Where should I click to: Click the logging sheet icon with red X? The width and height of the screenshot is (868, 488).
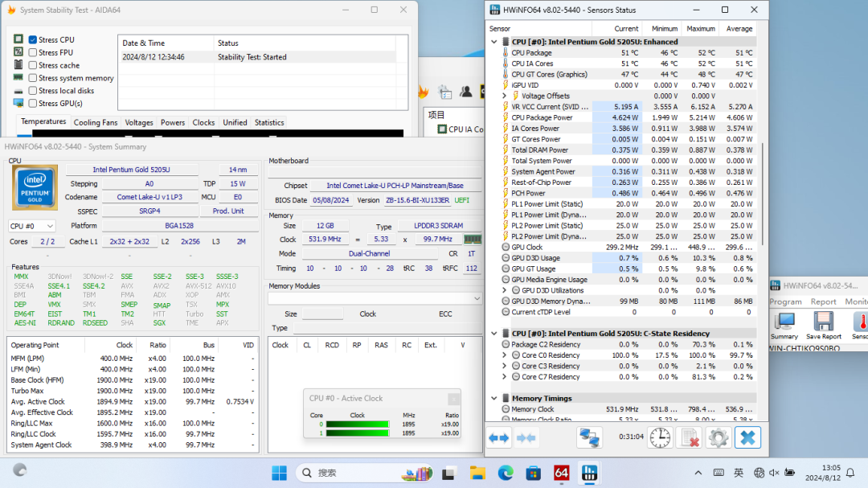tap(689, 437)
